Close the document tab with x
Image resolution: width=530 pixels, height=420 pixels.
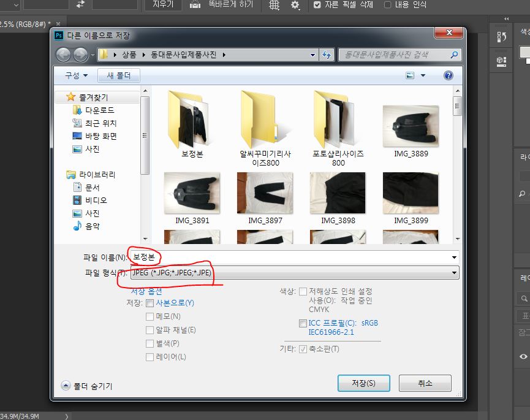[58, 24]
